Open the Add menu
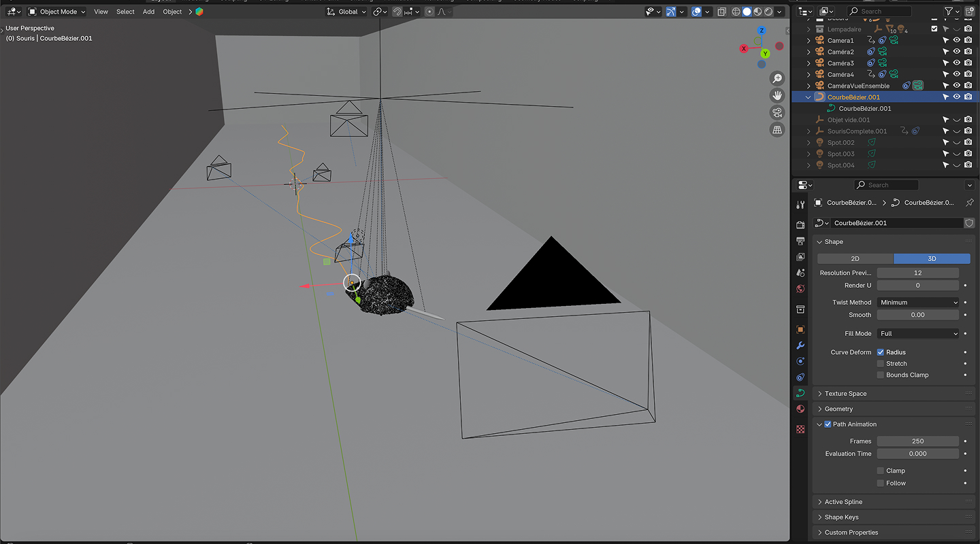This screenshot has height=544, width=980. pos(148,12)
